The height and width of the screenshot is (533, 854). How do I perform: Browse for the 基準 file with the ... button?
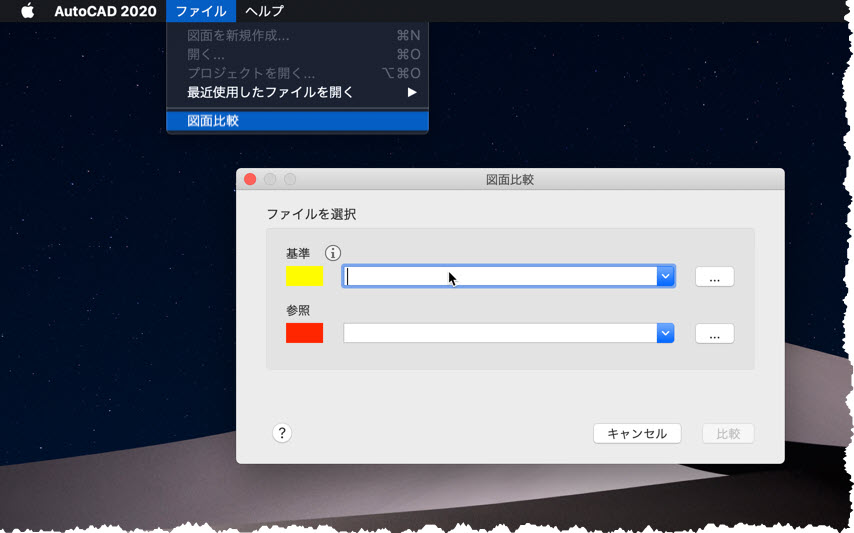point(715,277)
